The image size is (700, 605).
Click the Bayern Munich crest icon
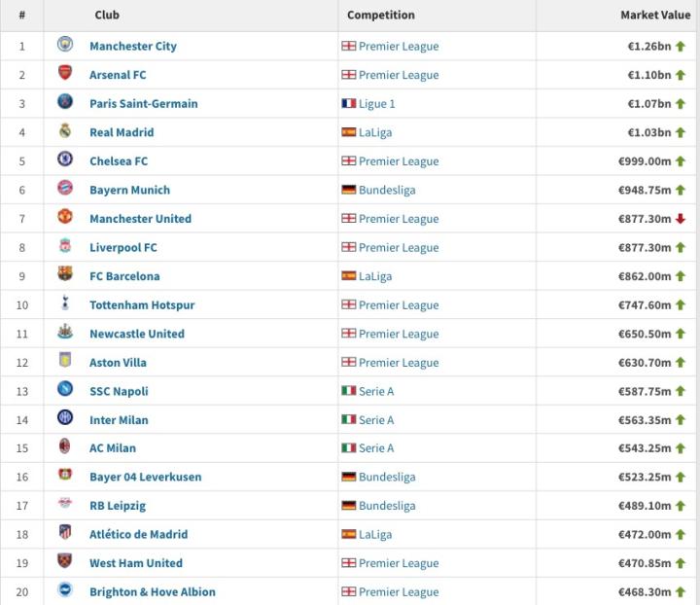pos(65,189)
